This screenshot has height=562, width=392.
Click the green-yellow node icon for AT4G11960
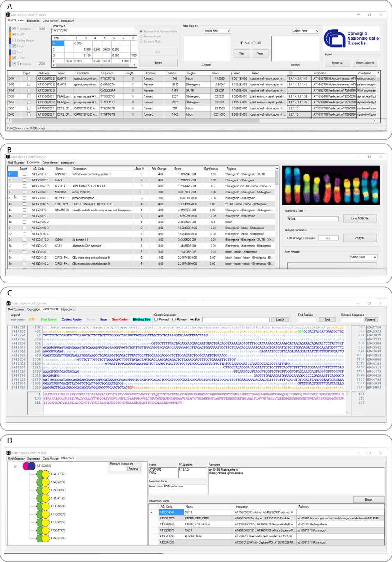(43, 474)
